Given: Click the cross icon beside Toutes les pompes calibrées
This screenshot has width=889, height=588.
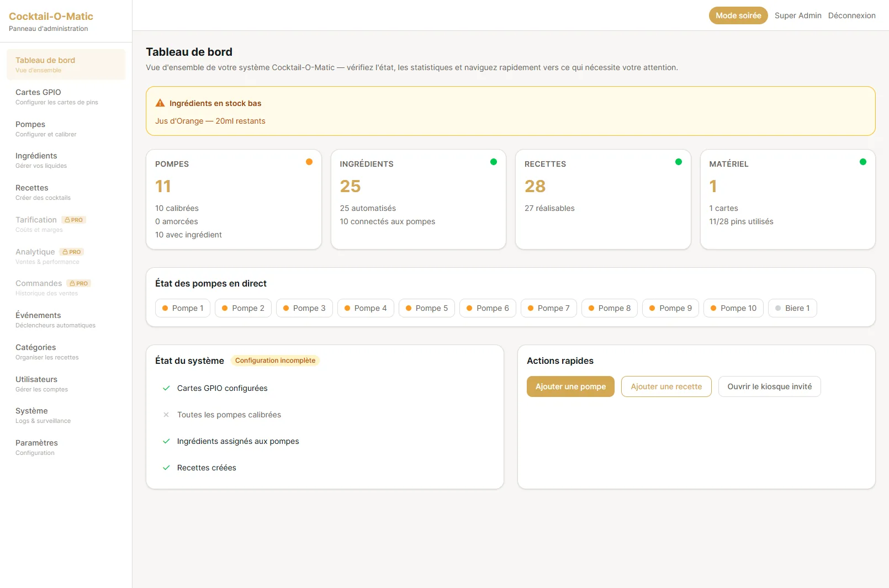Looking at the screenshot, I should click(166, 415).
